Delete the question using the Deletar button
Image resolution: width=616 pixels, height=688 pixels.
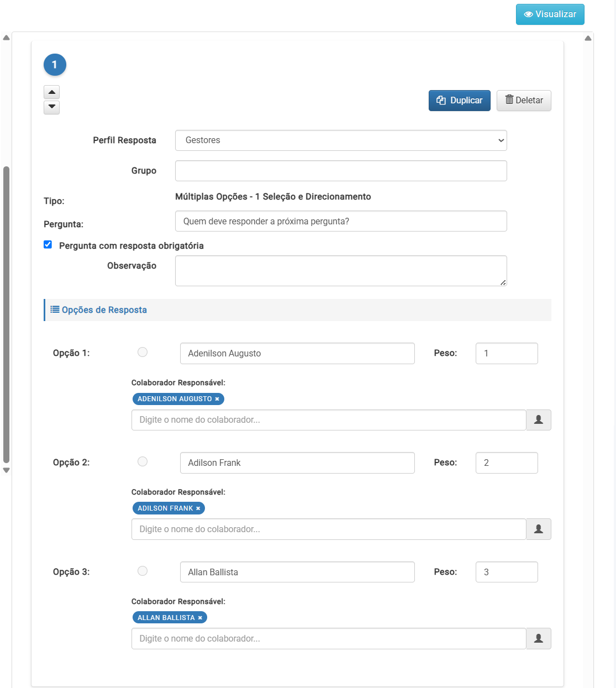[524, 101]
